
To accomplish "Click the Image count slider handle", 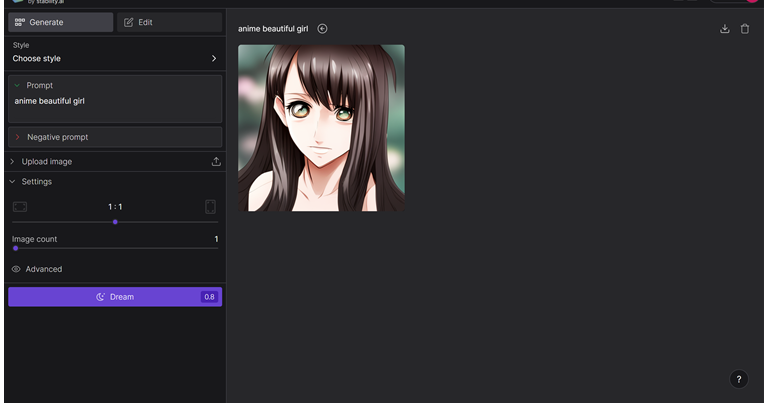I will coord(15,248).
